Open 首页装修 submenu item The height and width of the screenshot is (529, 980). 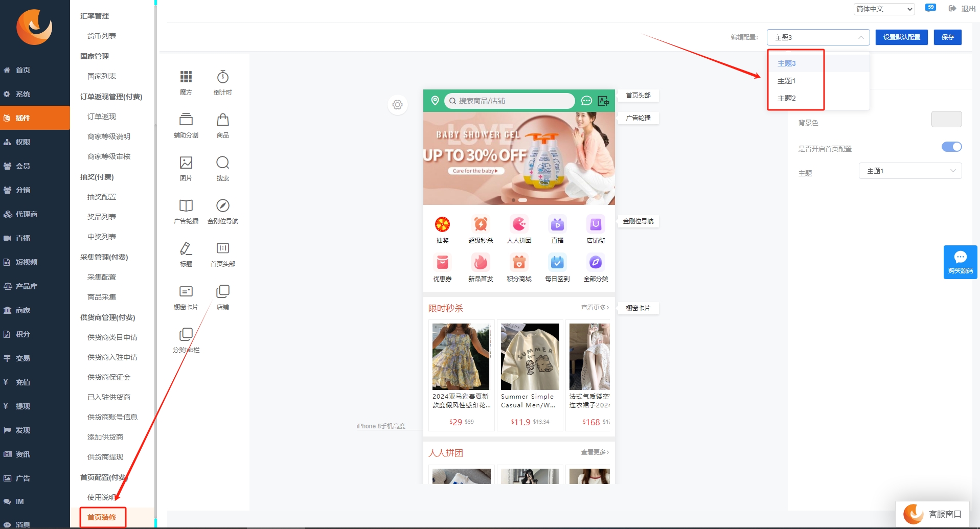[102, 517]
